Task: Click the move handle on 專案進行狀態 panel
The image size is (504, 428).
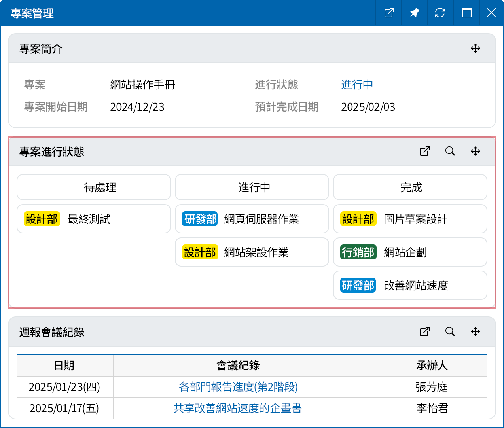Action: point(475,152)
